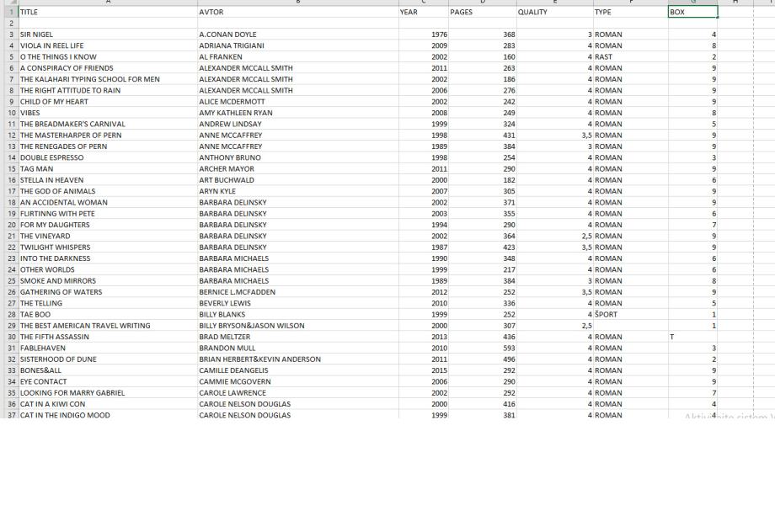Select the active BOX header cell
This screenshot has width=775, height=532.
coord(692,13)
